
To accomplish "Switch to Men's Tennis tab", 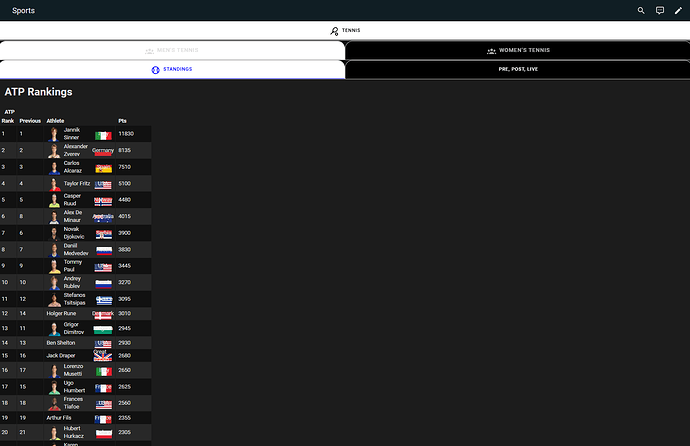I will 172,50.
